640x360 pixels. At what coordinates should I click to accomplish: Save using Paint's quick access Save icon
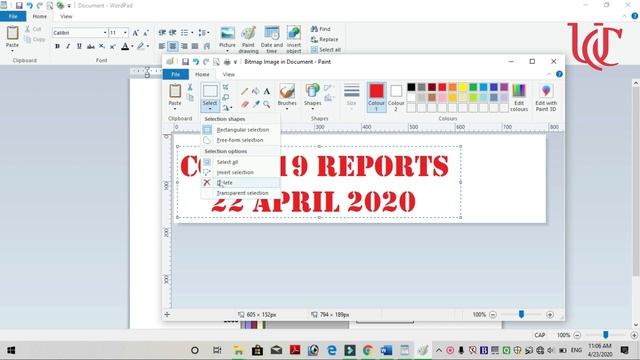(x=185, y=62)
